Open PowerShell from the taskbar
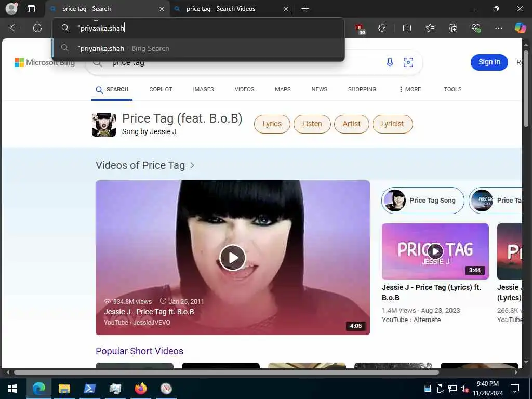Screen dimensions: 532x399 [x=89, y=389]
